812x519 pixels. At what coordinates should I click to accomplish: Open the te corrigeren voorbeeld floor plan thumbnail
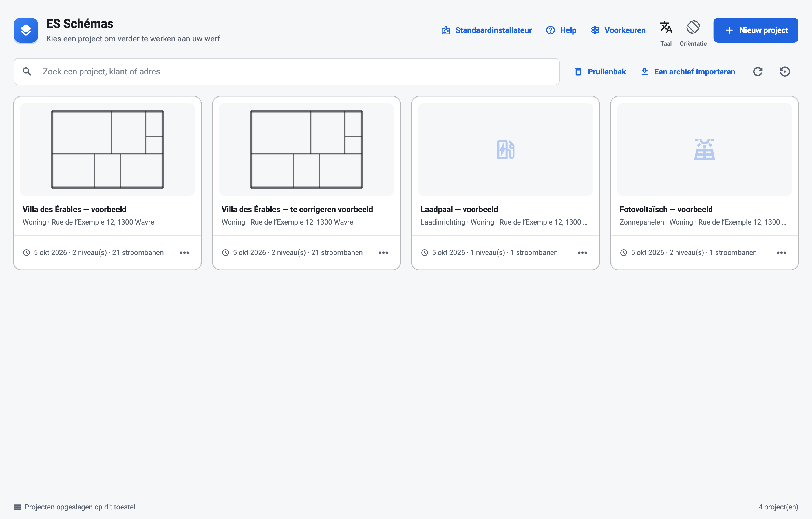[306, 149]
